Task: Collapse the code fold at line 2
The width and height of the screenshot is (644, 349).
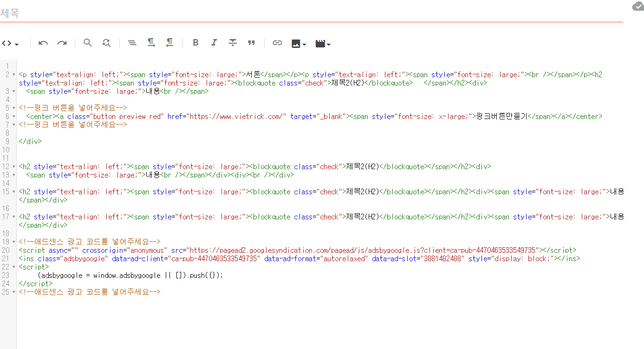Action: [x=13, y=73]
